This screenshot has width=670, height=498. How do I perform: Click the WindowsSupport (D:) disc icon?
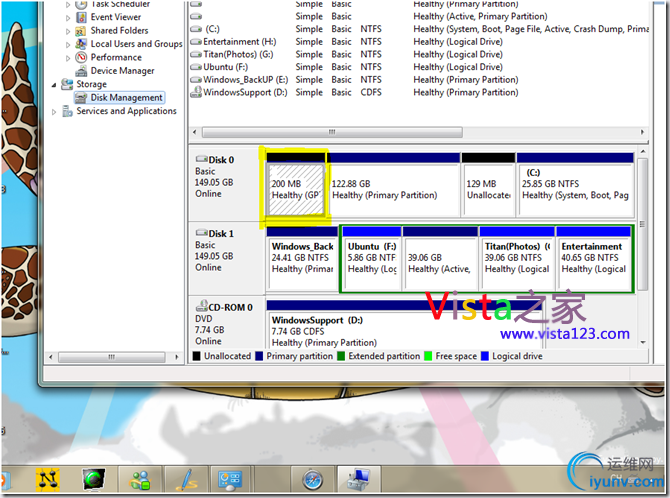(x=196, y=91)
